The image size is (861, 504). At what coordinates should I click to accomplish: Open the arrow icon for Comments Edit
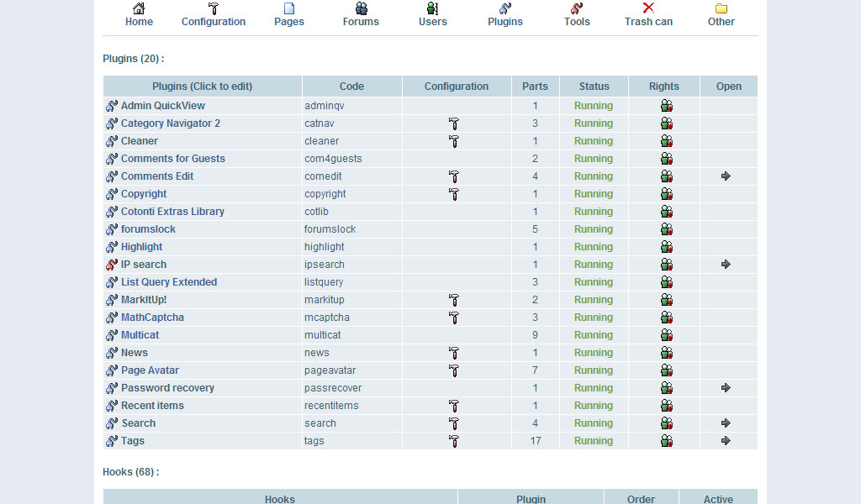pos(726,176)
